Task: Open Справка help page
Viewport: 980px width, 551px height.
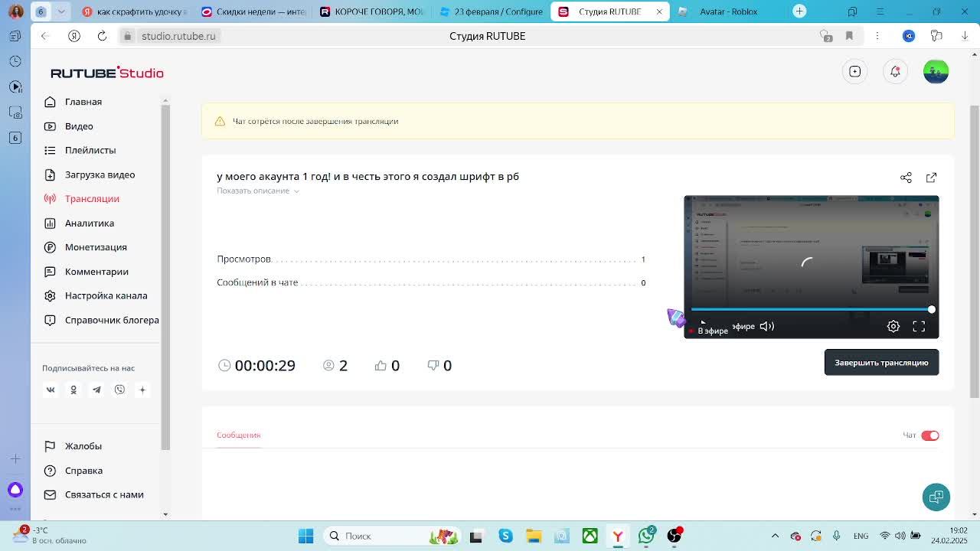Action: (83, 471)
